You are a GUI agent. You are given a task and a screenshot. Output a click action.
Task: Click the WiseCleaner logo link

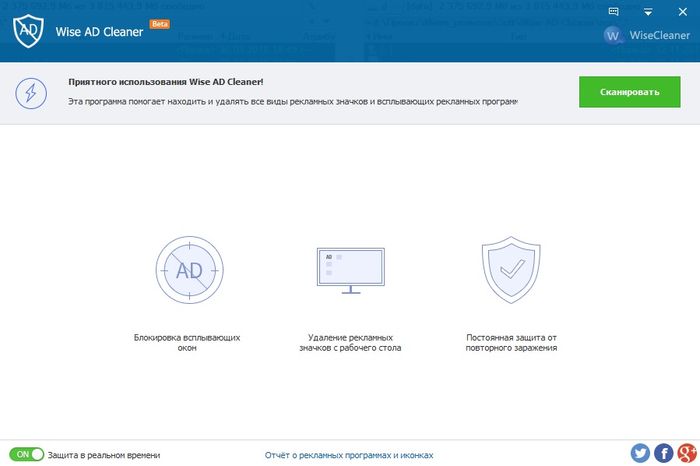coord(646,35)
